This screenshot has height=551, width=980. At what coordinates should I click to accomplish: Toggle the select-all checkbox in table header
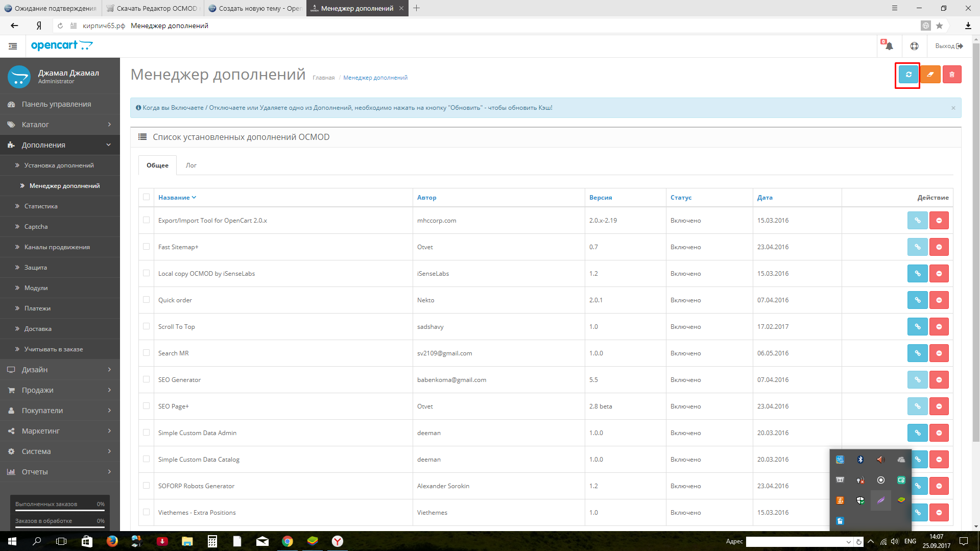147,197
